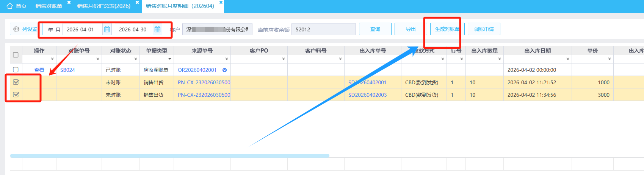This screenshot has width=644, height=175.
Task: Click the 出入库日期 column header
Action: (x=537, y=51)
